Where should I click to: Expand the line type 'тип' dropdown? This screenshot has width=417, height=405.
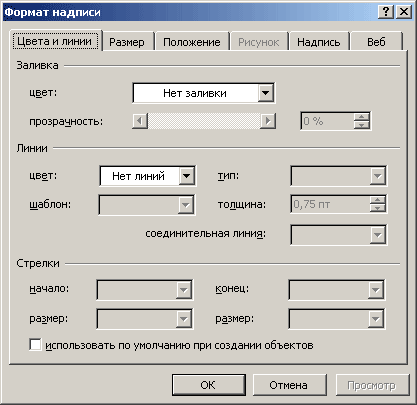[x=338, y=176]
